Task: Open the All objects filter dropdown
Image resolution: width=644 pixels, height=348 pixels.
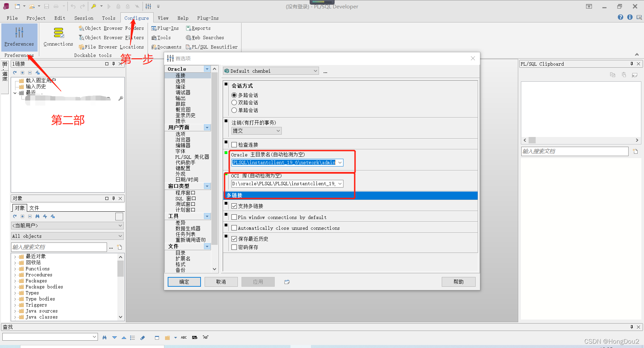Action: tap(67, 236)
